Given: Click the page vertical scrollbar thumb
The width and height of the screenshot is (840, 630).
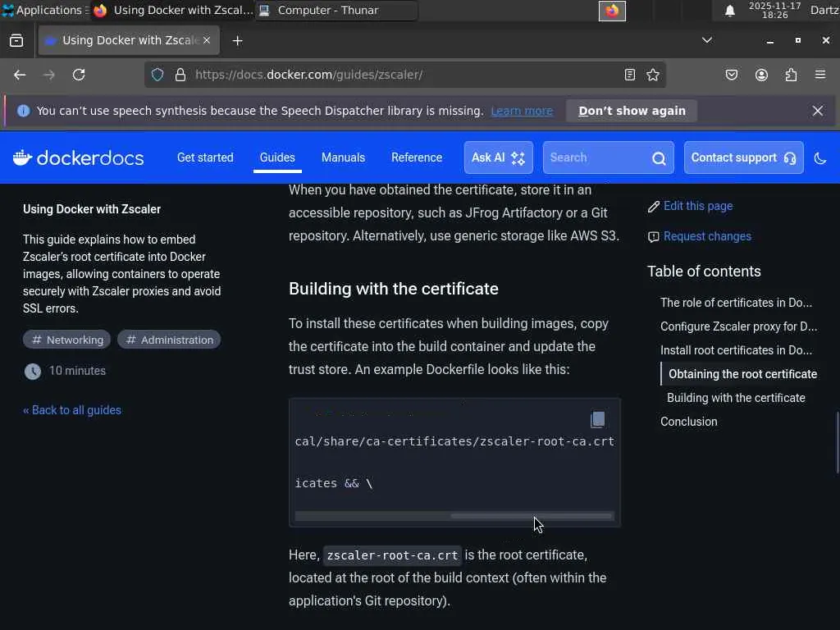Looking at the screenshot, I should (838, 442).
